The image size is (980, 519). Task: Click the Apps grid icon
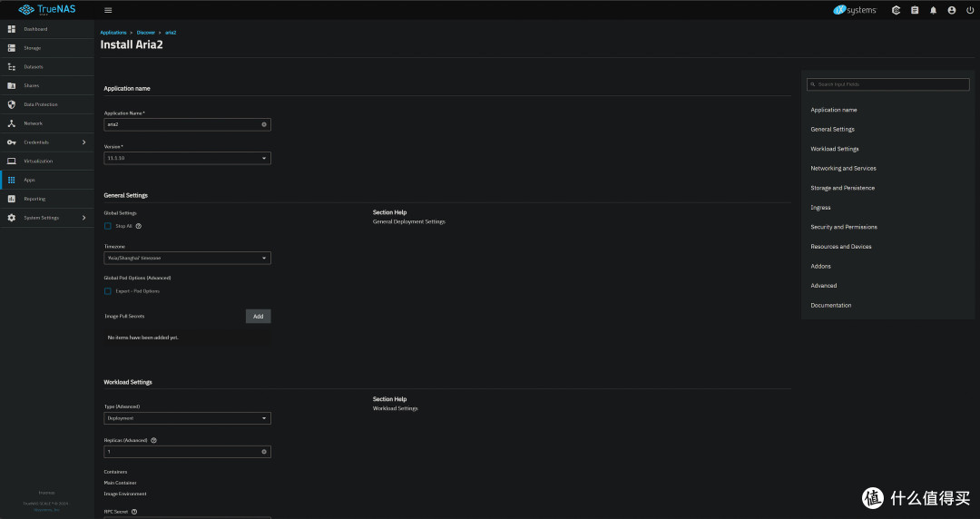point(11,180)
